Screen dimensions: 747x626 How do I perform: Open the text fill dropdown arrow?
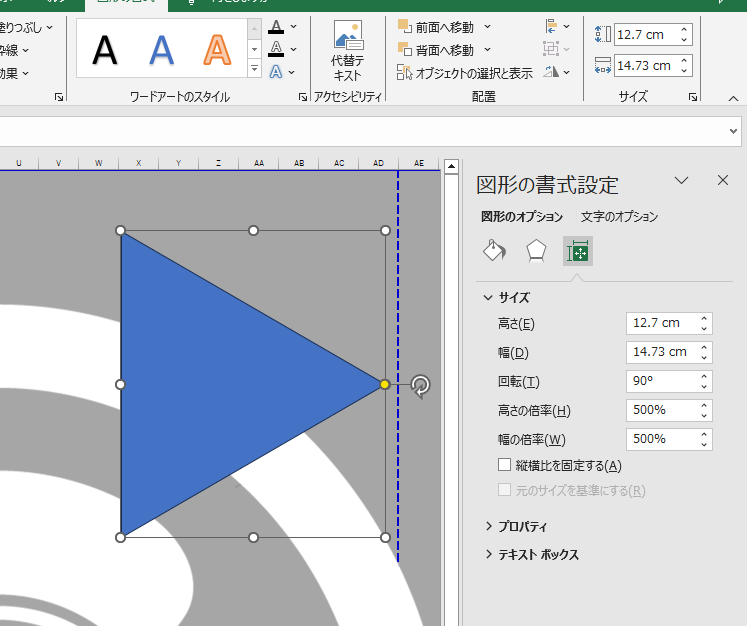tap(293, 27)
